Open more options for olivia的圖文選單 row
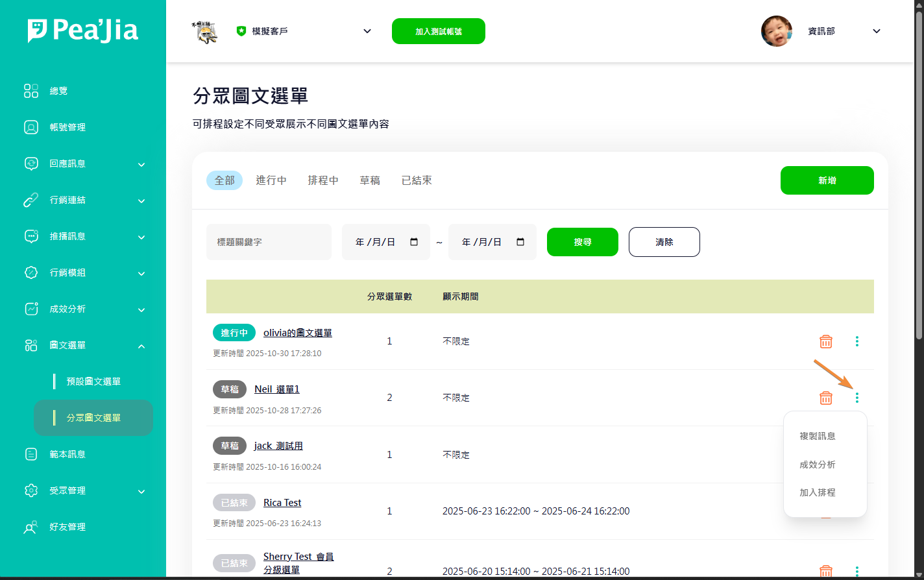924x580 pixels. [x=857, y=341]
